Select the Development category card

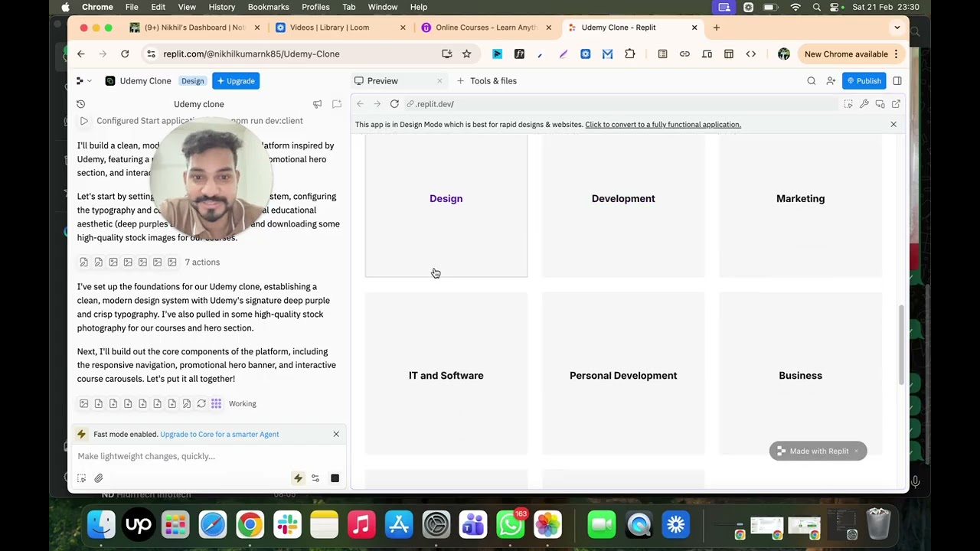click(x=623, y=206)
